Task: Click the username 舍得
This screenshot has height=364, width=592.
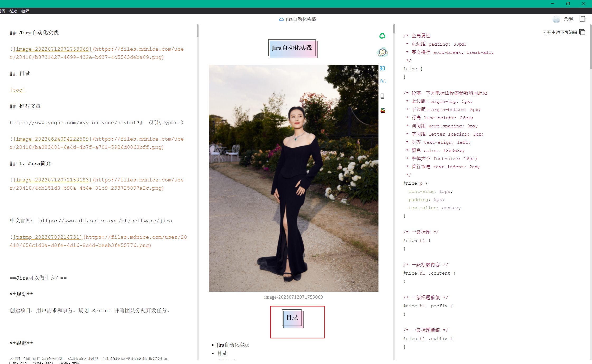Action: pos(568,19)
